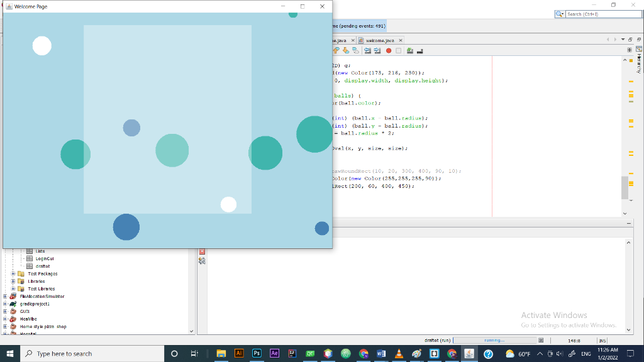Open Chrome from the taskbar
The image size is (644, 362).
(x=362, y=353)
